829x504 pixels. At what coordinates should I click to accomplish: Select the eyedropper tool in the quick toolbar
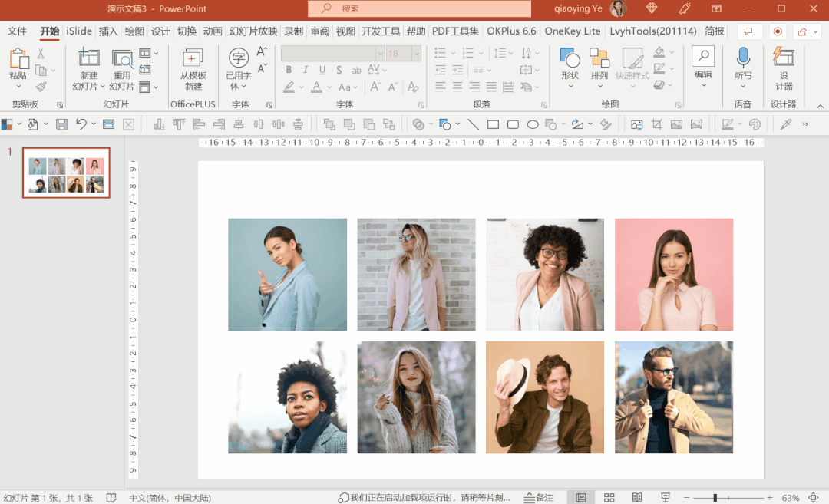[x=785, y=124]
